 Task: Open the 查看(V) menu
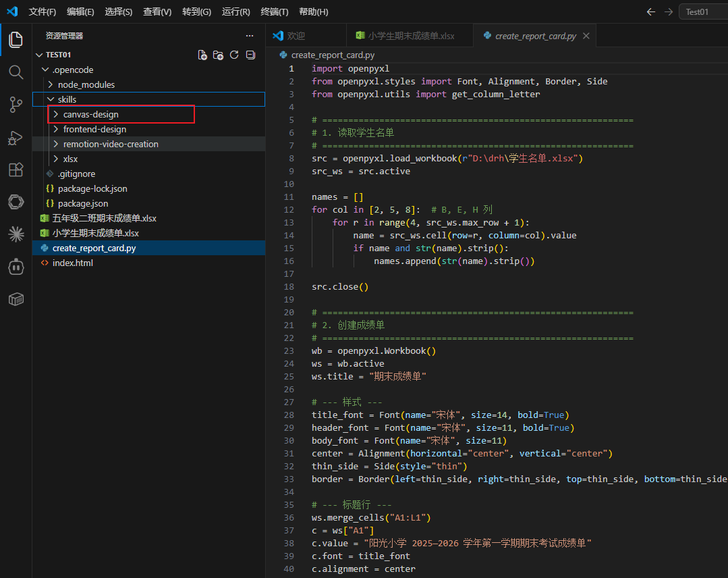pos(157,11)
